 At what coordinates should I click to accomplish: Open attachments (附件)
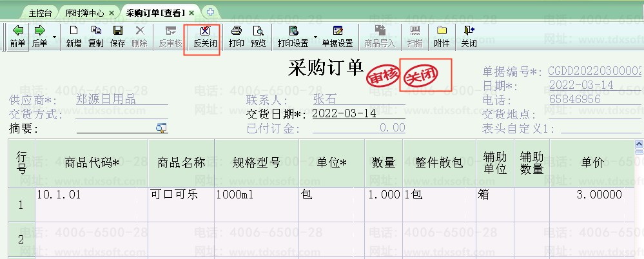pyautogui.click(x=442, y=37)
